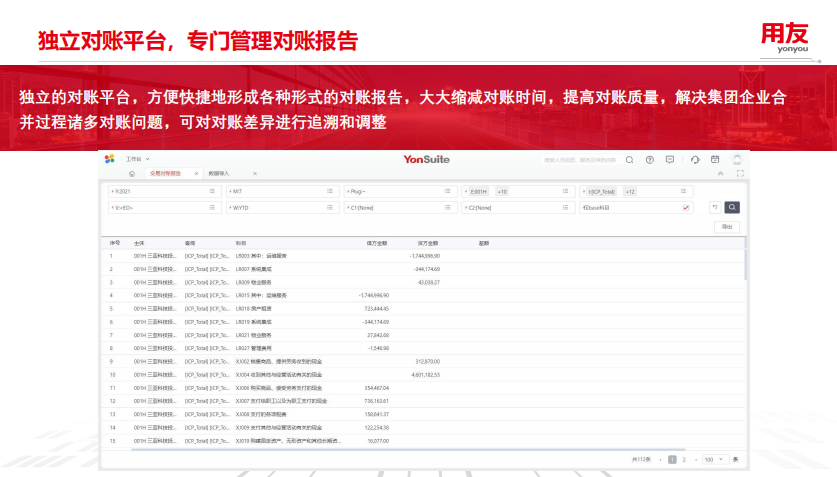Click the 科目 column header
Screen dimensions: 837x477
(241, 243)
